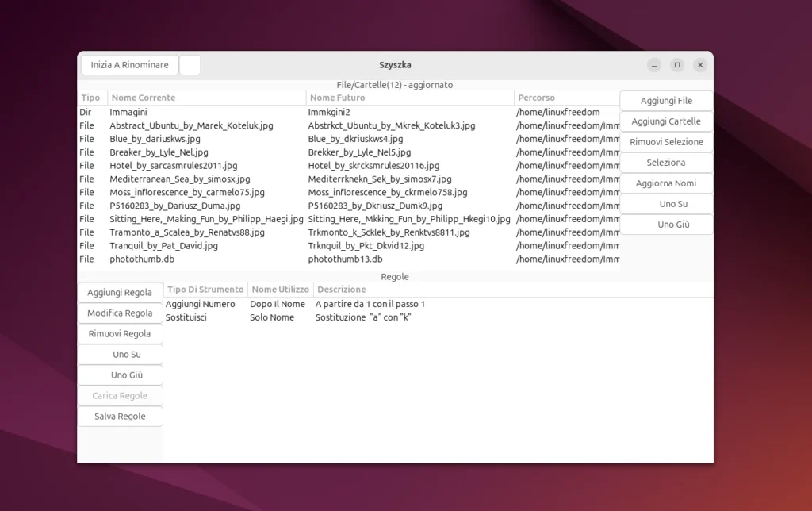812x511 pixels.
Task: Click the blank square button beside Inizia A Rinominare
Action: [x=190, y=65]
